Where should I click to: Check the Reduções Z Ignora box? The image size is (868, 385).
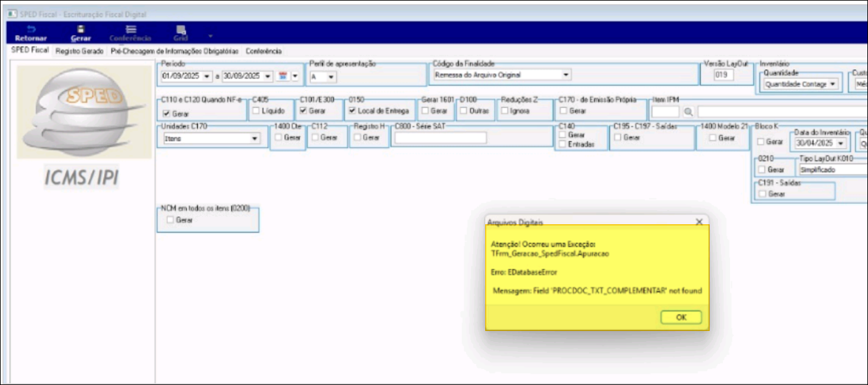pyautogui.click(x=505, y=111)
